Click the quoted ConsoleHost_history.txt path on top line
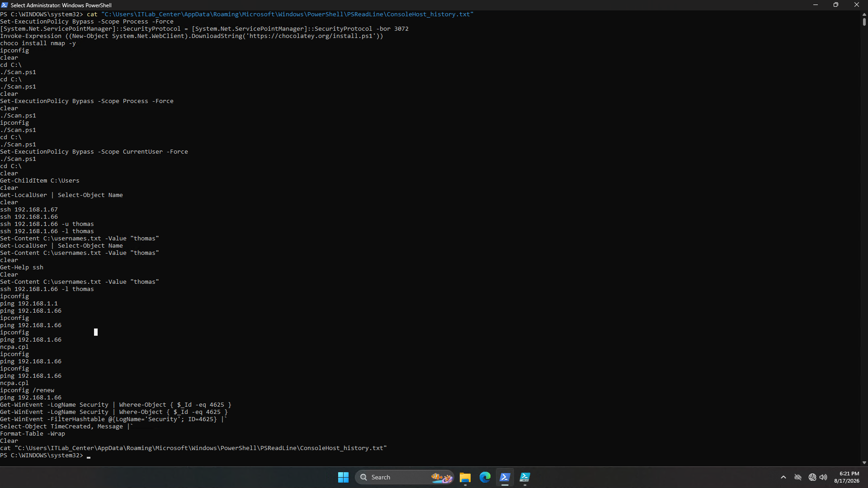This screenshot has height=488, width=868. 288,14
